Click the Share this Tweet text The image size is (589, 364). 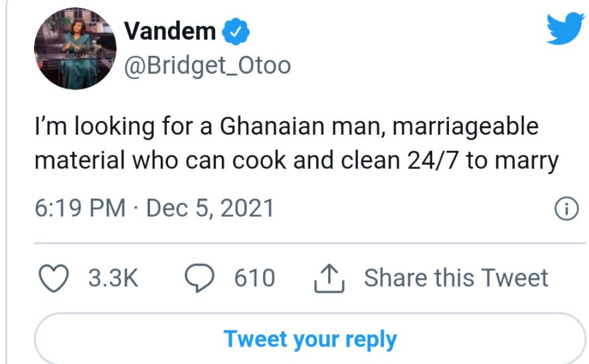[x=456, y=278]
